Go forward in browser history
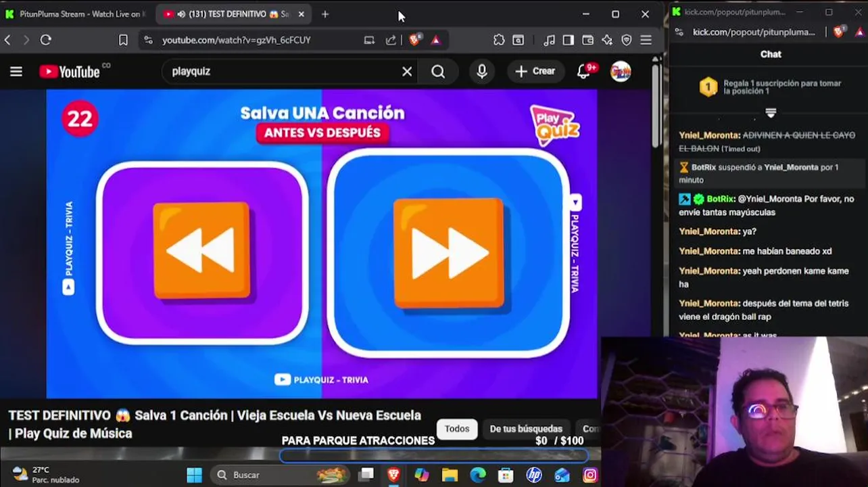This screenshot has height=487, width=868. point(26,40)
